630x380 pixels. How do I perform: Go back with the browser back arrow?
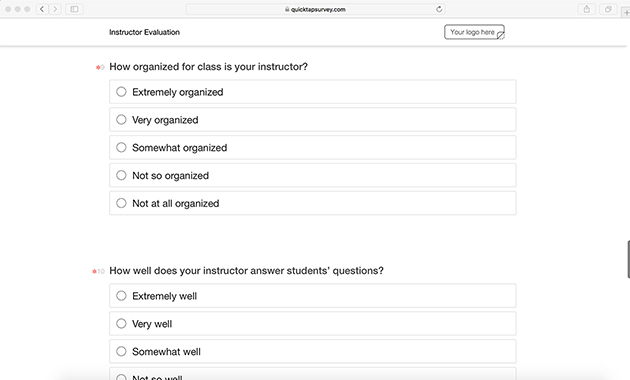[x=42, y=9]
